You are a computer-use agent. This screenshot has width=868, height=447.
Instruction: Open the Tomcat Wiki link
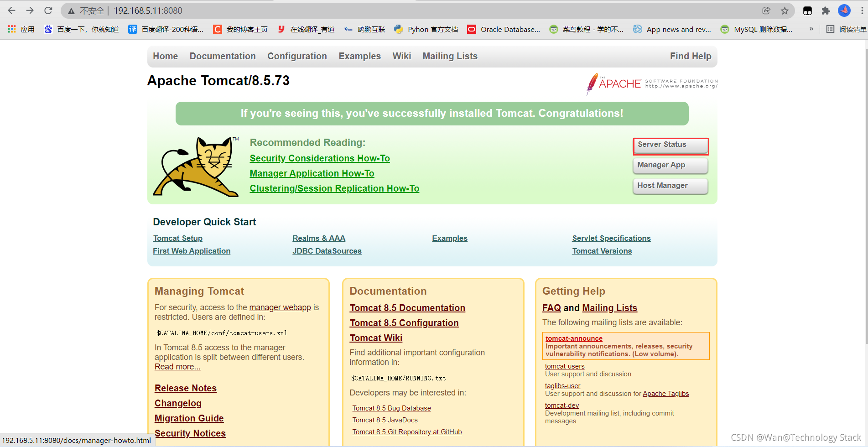(x=376, y=338)
